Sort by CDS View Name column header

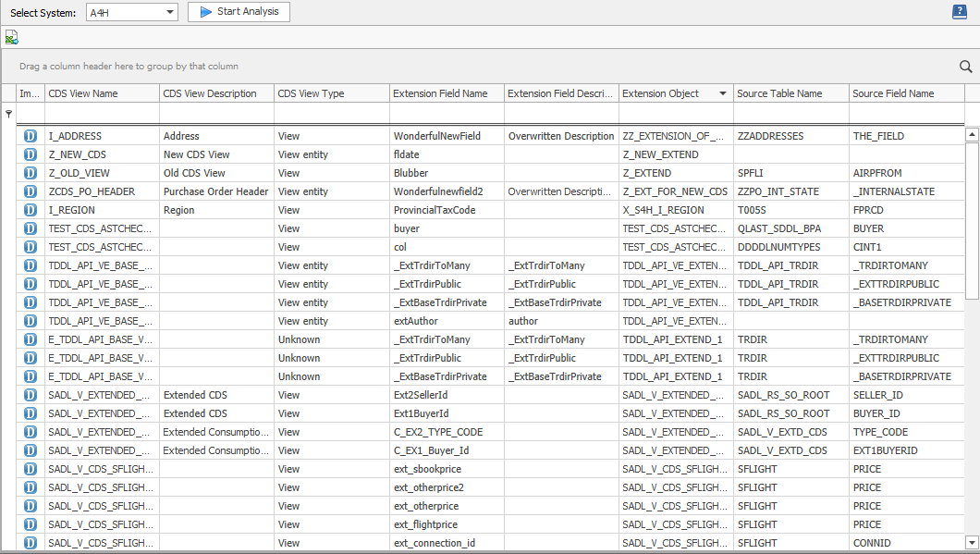tap(101, 93)
